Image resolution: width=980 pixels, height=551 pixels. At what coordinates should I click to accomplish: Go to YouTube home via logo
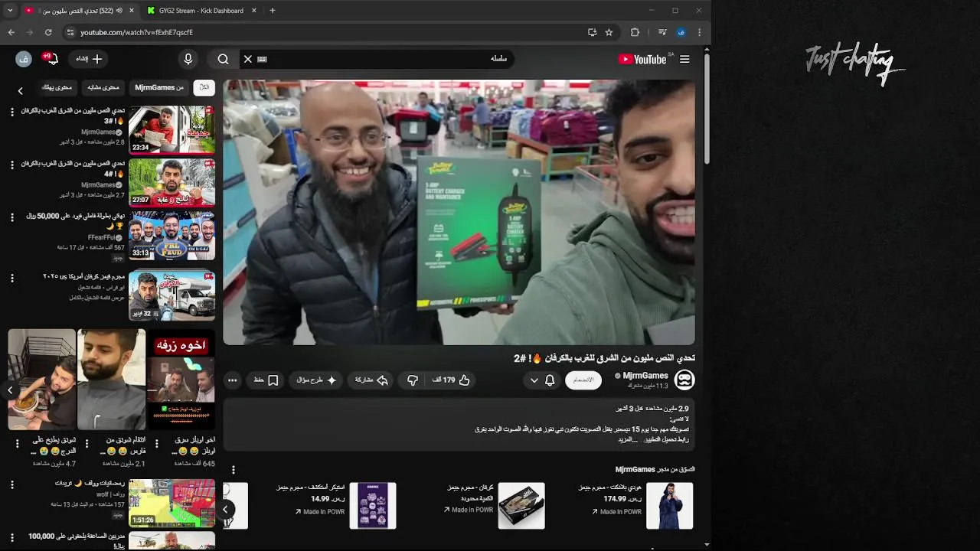tap(642, 59)
